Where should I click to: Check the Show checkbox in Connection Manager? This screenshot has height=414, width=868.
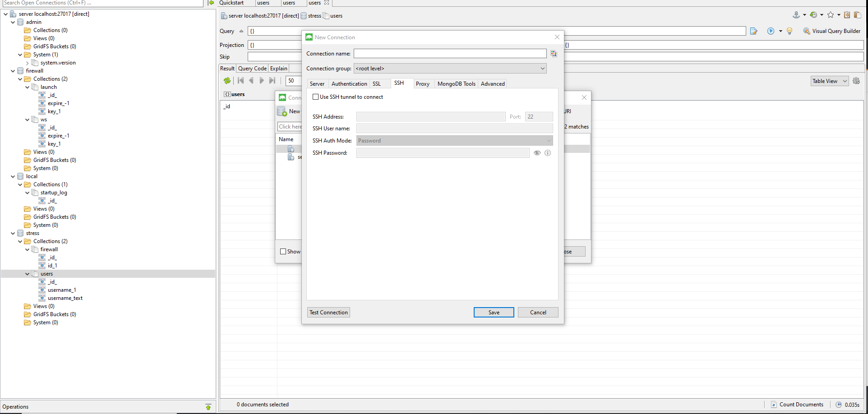tap(283, 251)
